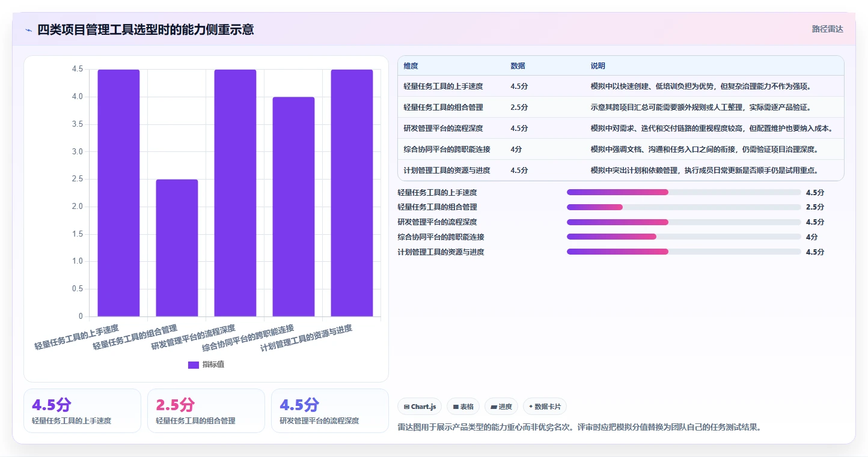Image resolution: width=868 pixels, height=457 pixels.
Task: Click the 维度 column header
Action: [x=411, y=65]
